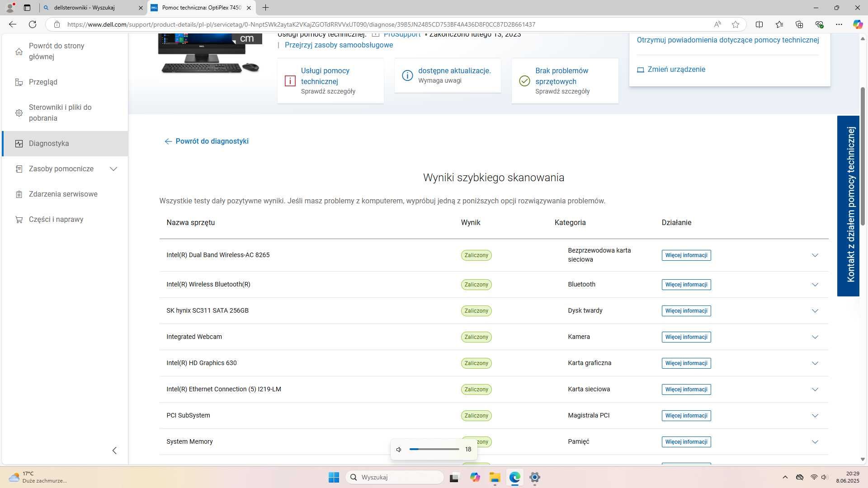Select Diagnostyka sidebar item
The image size is (868, 488).
[65, 143]
